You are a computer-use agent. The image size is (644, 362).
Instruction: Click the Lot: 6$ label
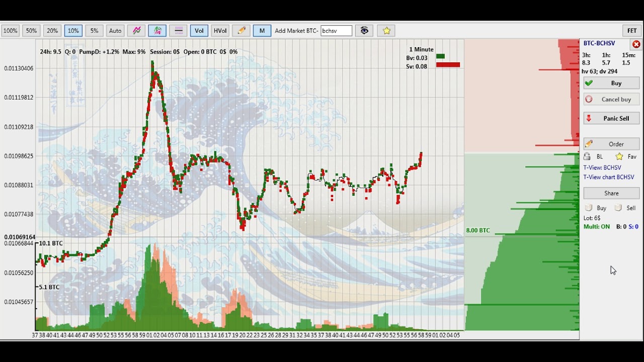[592, 218]
